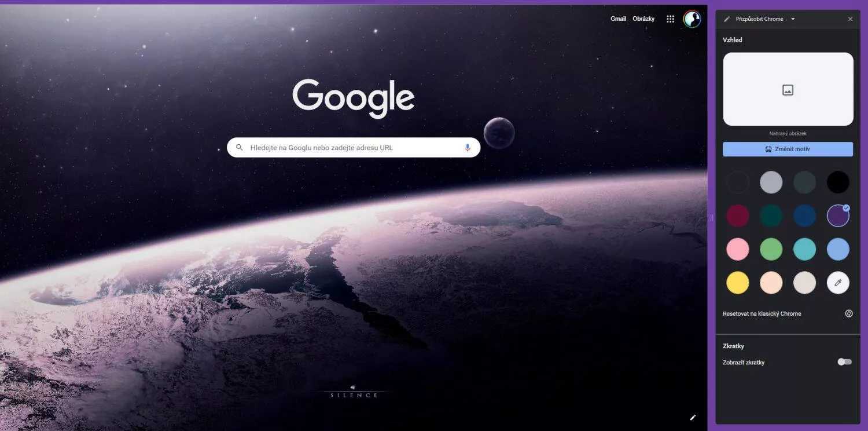
Task: Select the dark blue color swatch
Action: point(804,216)
